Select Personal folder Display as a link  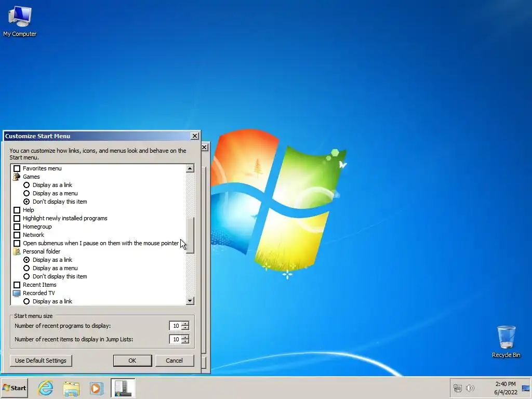(26, 260)
